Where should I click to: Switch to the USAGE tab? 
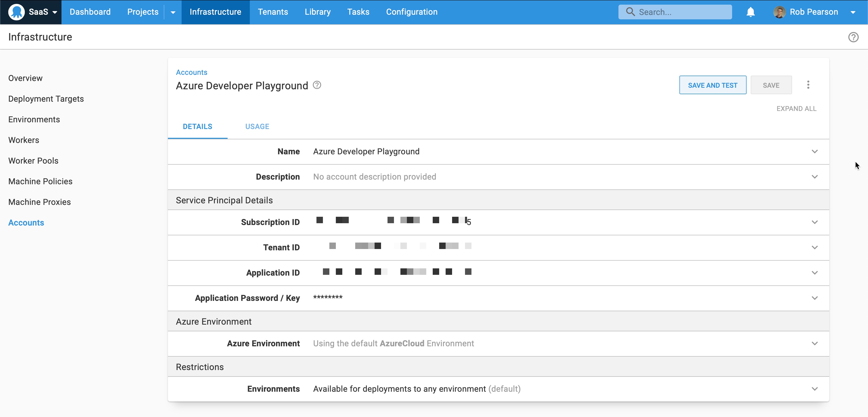257,126
